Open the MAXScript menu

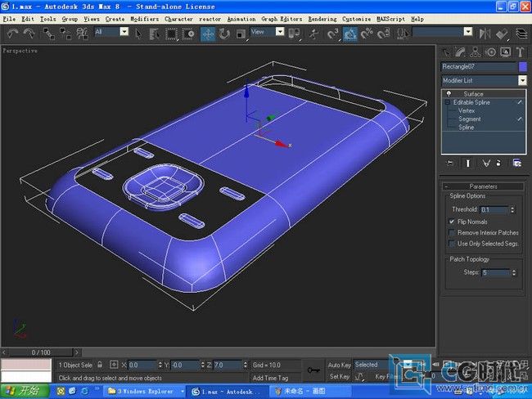point(390,19)
